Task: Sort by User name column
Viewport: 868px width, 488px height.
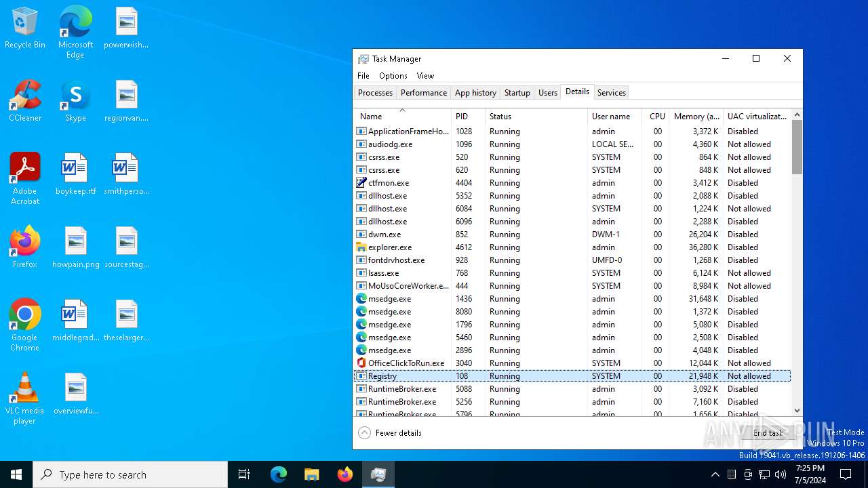Action: point(615,116)
